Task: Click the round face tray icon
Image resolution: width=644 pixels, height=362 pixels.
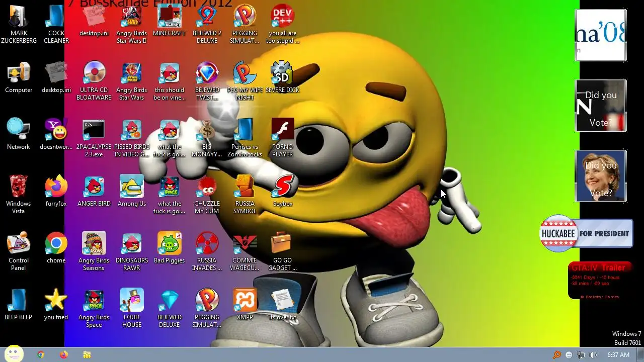Action: point(569,354)
